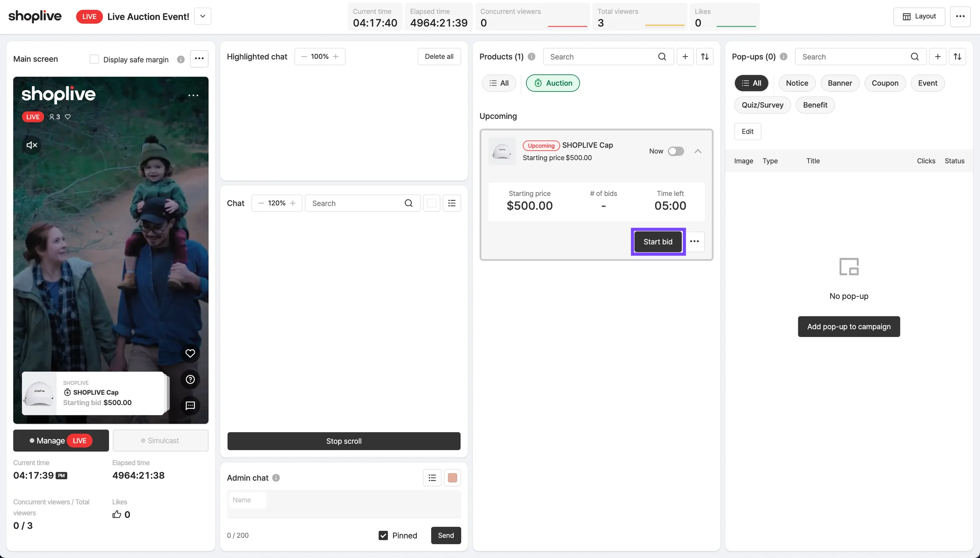Filter pop-ups by Notice
The height and width of the screenshot is (558, 980).
click(797, 83)
